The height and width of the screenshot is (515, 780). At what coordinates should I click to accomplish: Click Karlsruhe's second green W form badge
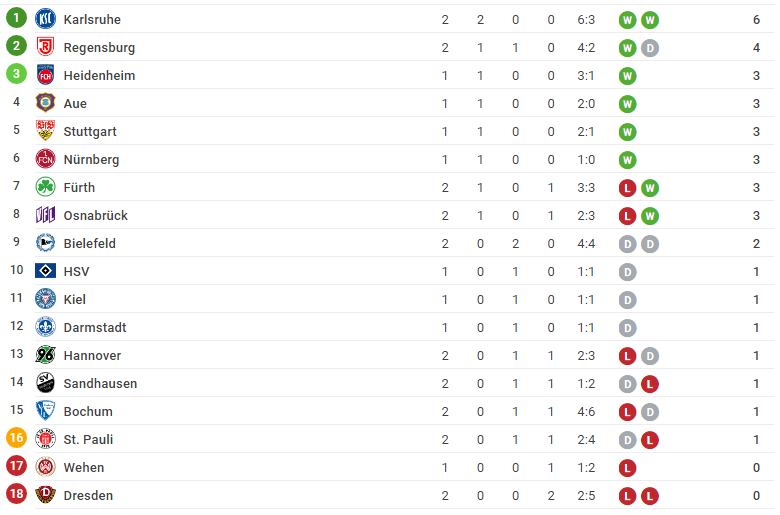click(x=650, y=20)
